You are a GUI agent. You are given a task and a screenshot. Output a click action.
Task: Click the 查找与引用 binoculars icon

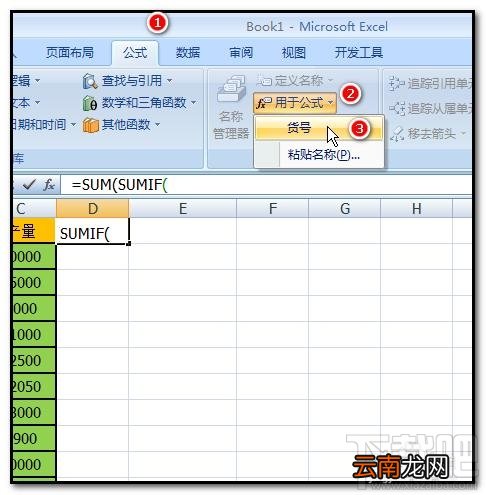click(90, 81)
